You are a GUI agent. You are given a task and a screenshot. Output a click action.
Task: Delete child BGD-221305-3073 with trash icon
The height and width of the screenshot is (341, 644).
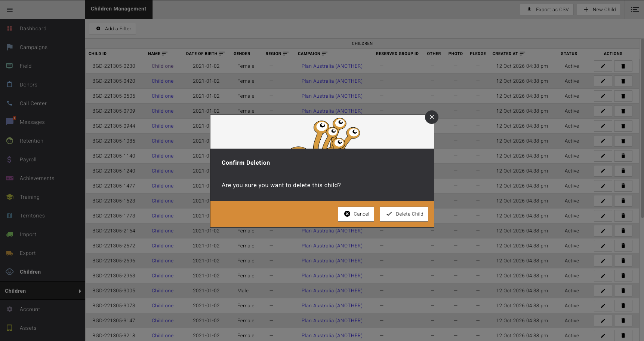[x=623, y=306]
